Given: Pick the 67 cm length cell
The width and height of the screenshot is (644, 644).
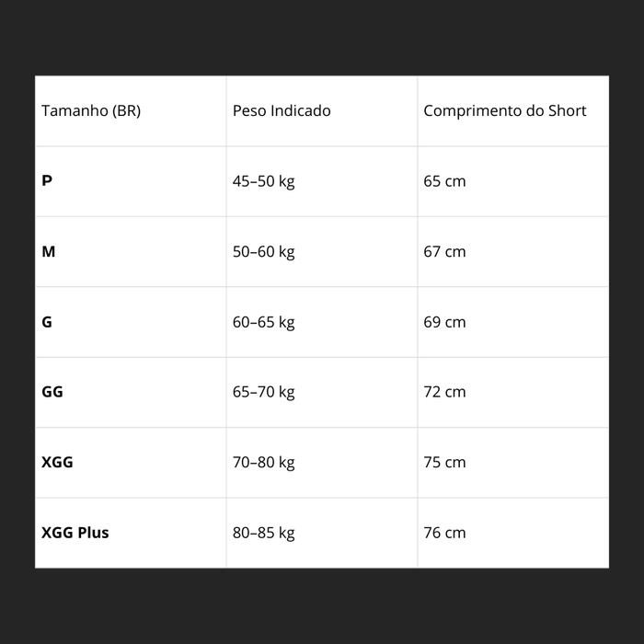Looking at the screenshot, I should tap(444, 251).
